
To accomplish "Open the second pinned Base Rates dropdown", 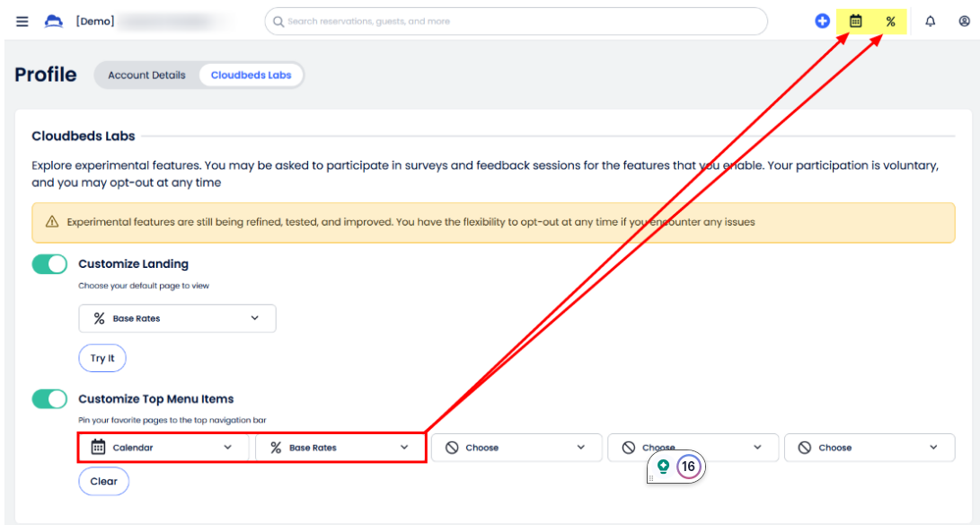I will tap(340, 448).
